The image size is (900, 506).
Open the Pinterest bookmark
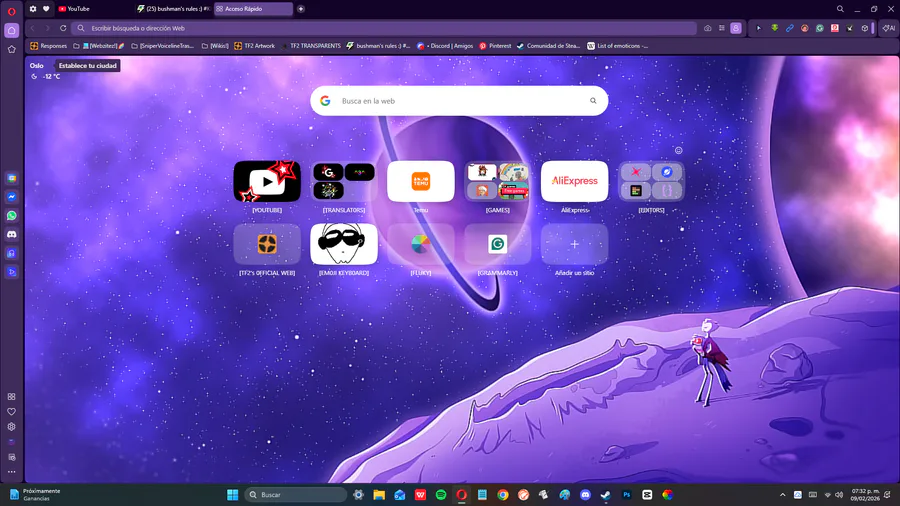(x=495, y=46)
